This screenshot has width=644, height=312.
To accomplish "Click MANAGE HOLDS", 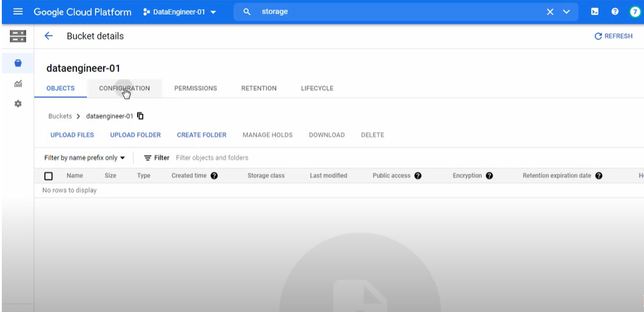I will [x=268, y=135].
